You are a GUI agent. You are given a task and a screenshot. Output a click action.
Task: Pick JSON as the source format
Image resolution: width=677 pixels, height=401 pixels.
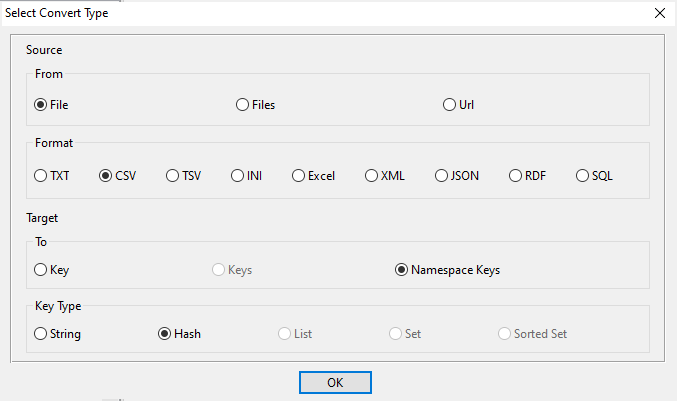point(442,176)
